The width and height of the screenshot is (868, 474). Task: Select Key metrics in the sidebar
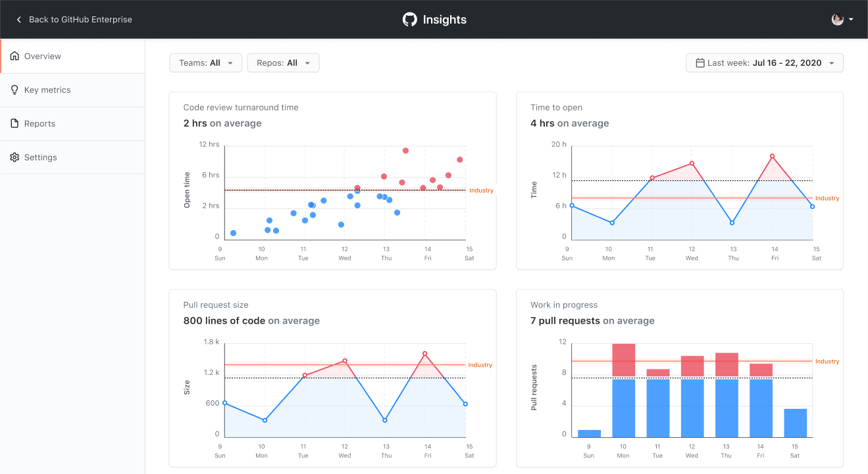point(48,89)
